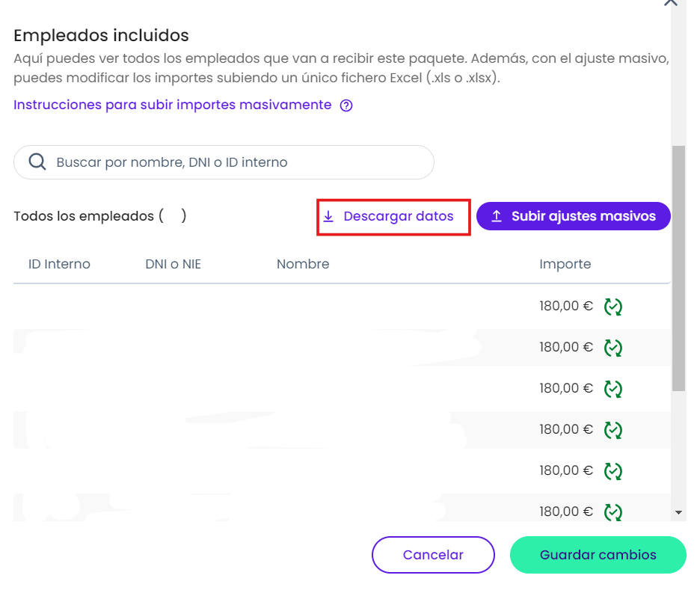Click sync icon in first employee row
This screenshot has width=700, height=596.
pos(613,307)
